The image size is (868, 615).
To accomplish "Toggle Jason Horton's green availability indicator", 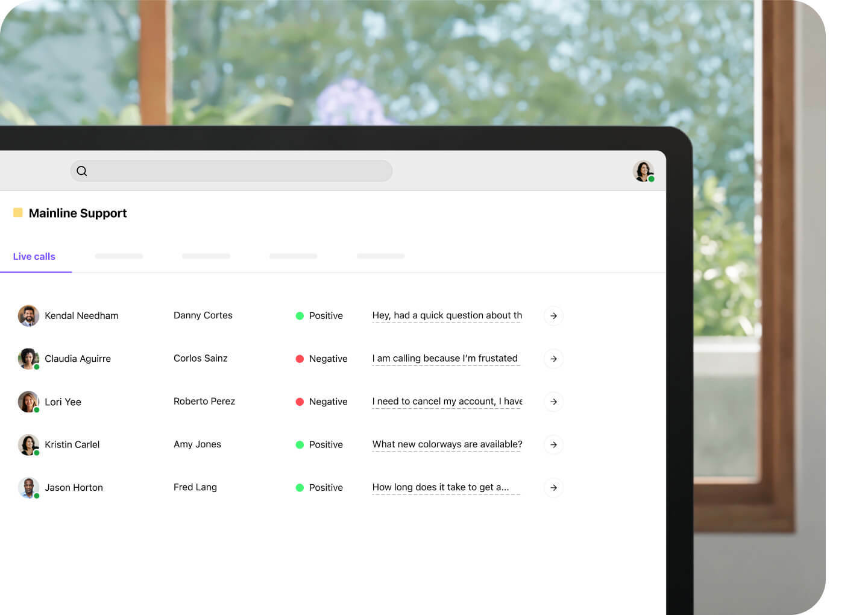I will (x=36, y=497).
